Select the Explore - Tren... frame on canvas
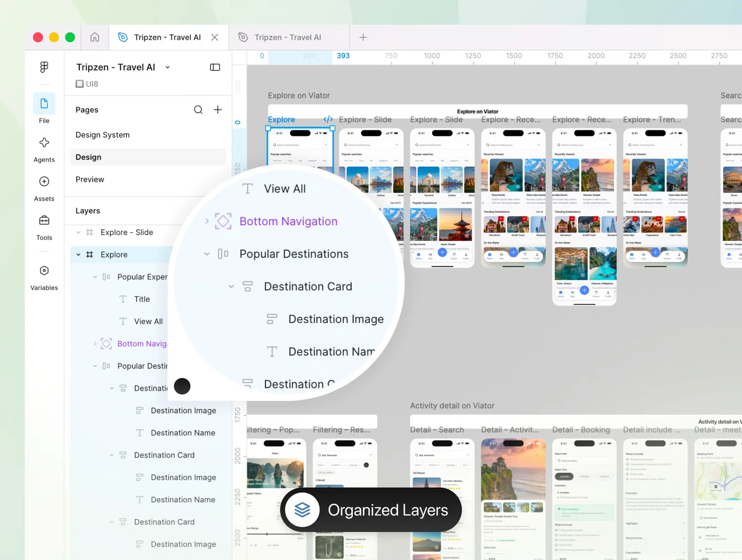Viewport: 742px width, 560px height. [x=655, y=198]
